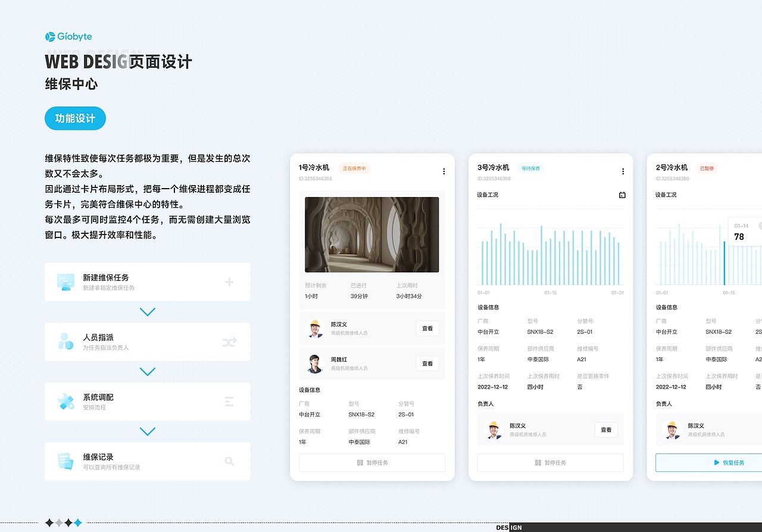Click the shuffle icon on 人员指派
The image size is (762, 532).
pos(229,342)
